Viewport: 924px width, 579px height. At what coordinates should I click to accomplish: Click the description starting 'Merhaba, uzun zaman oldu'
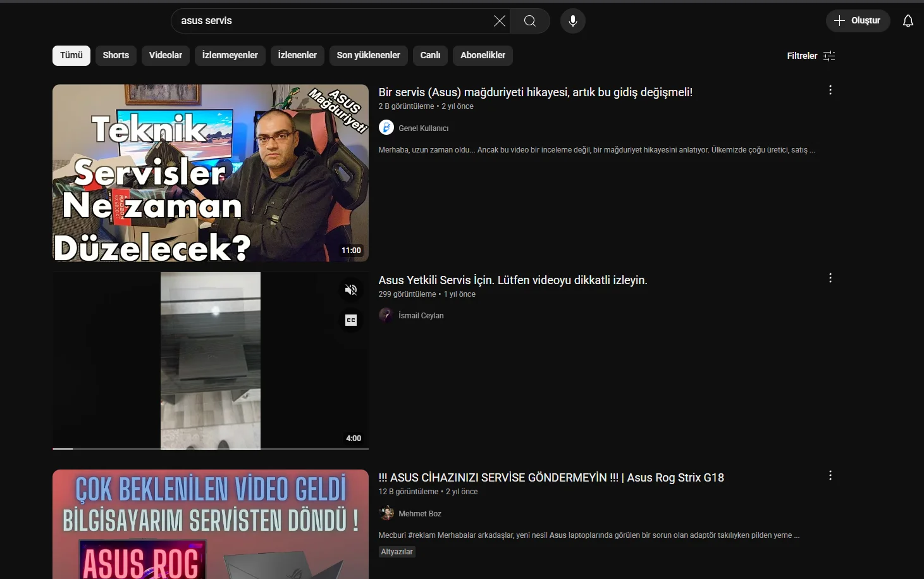tap(597, 150)
